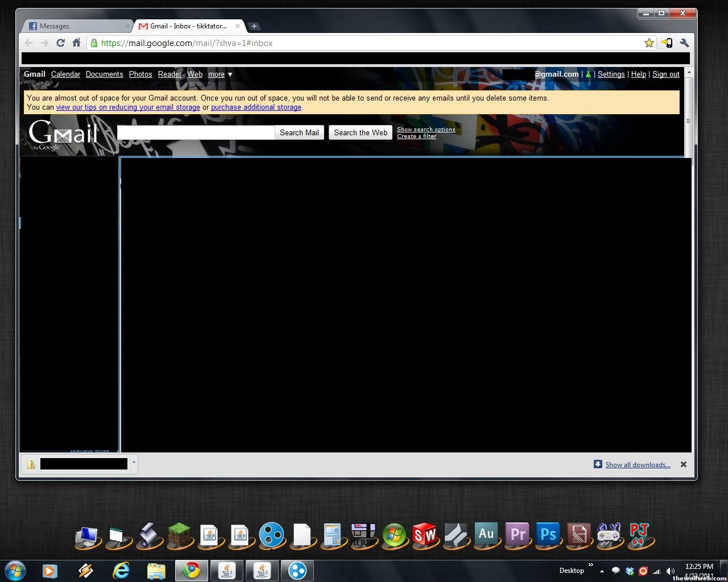
Task: Click the browser home icon
Action: 76,43
